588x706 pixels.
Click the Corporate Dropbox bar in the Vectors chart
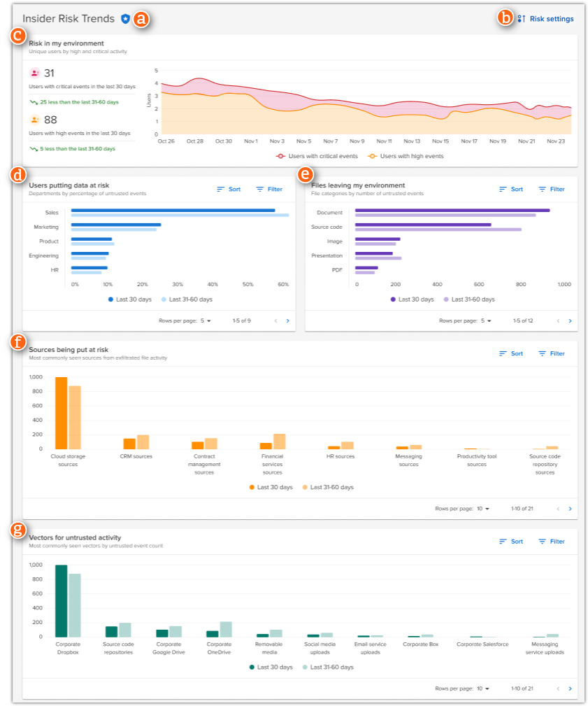point(60,602)
